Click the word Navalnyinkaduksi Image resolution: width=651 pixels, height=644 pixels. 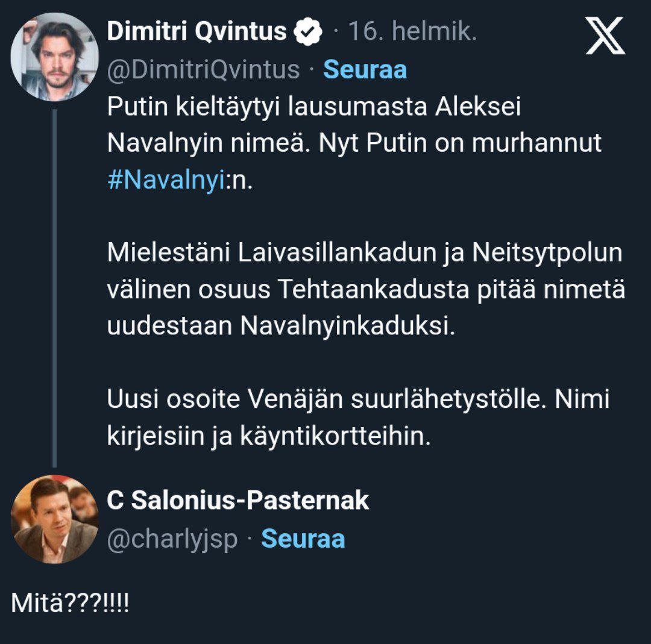pyautogui.click(x=345, y=326)
